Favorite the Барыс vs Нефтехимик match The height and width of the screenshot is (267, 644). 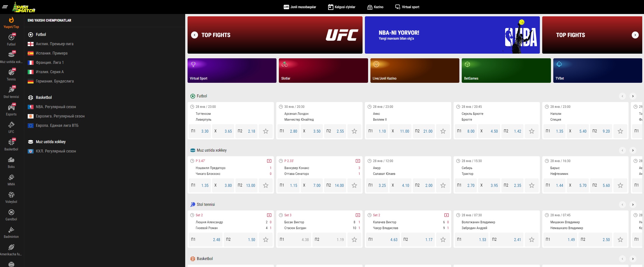pos(620,185)
